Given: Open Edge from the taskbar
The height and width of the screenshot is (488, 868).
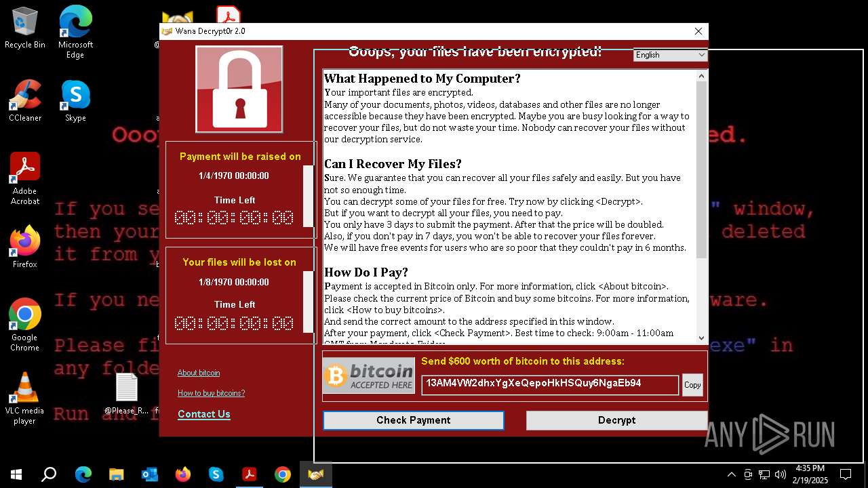Looking at the screenshot, I should (83, 474).
